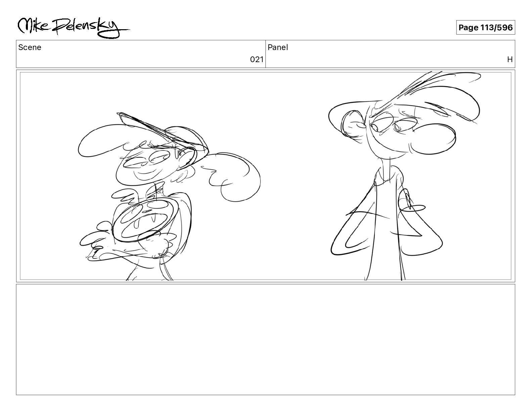This screenshot has width=532, height=411.
Task: Click the storyboard sketch panel
Action: click(265, 176)
